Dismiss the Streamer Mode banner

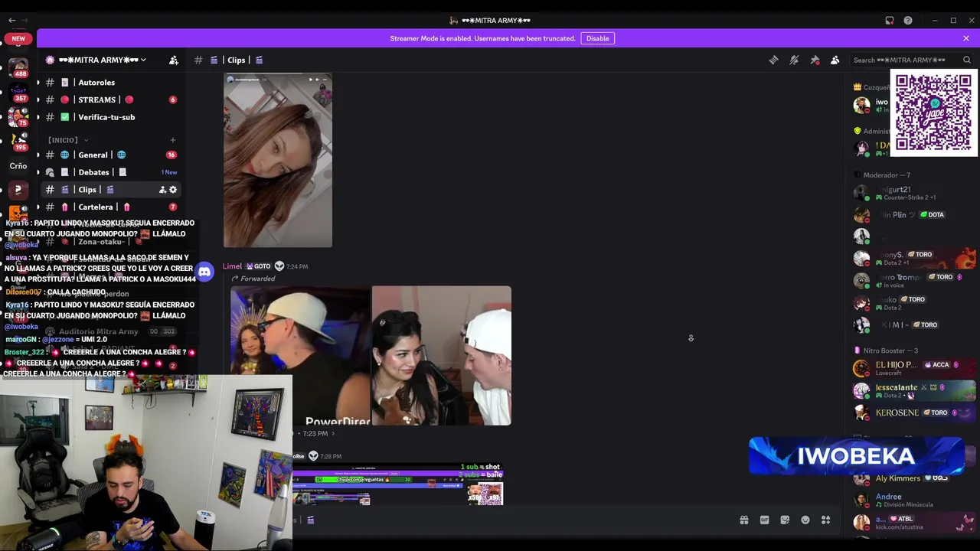(x=966, y=38)
